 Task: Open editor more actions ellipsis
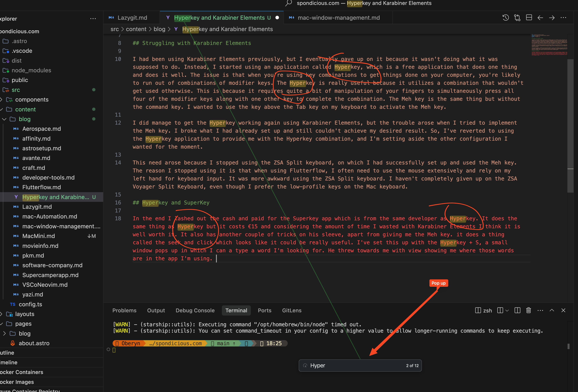pyautogui.click(x=563, y=18)
